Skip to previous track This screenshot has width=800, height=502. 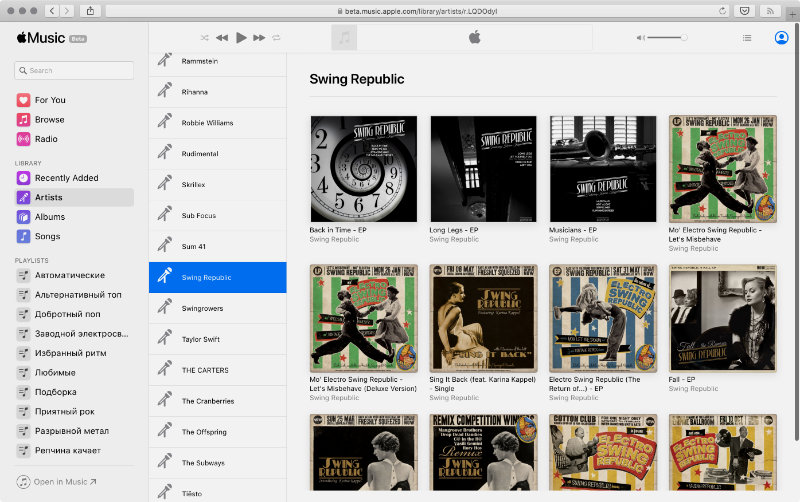tap(222, 38)
